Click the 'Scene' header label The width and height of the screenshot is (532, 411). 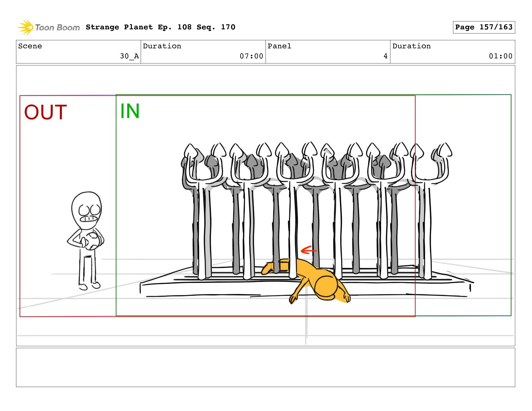(30, 46)
